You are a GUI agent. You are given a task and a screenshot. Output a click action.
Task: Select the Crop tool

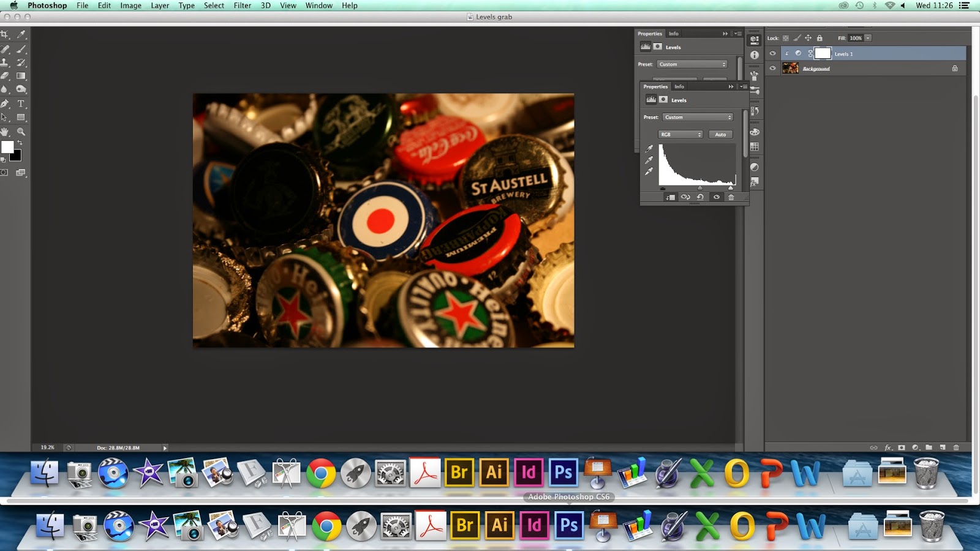tap(5, 34)
